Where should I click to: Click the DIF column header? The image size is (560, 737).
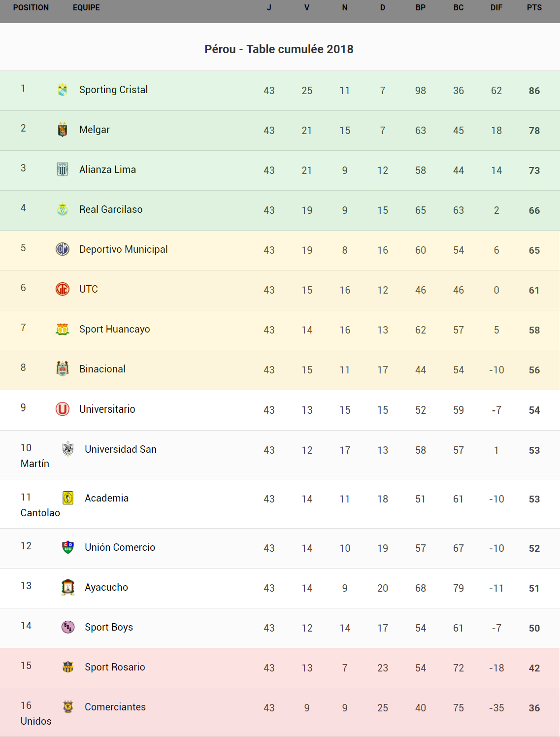pos(496,8)
